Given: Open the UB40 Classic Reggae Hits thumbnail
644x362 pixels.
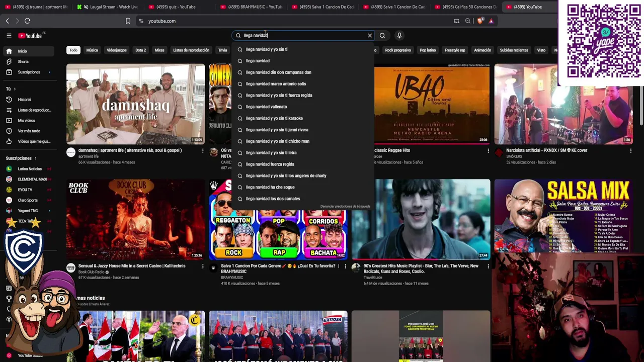Looking at the screenshot, I should pos(432,104).
